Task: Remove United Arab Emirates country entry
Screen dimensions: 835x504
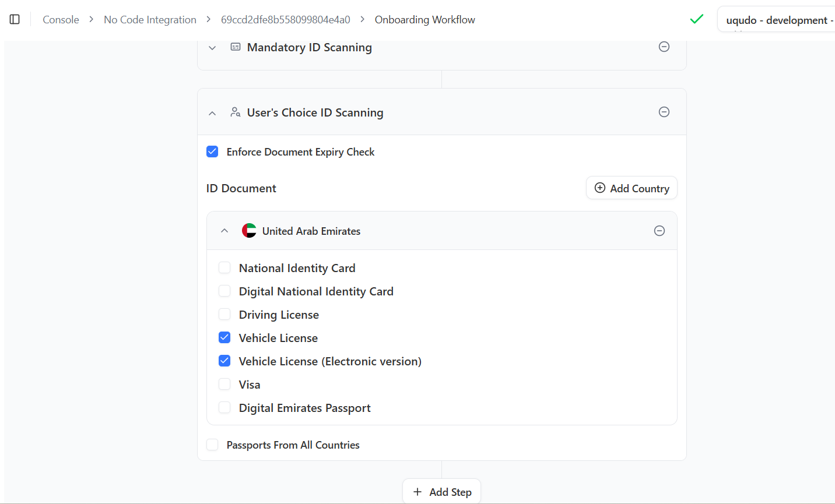Action: 659,231
